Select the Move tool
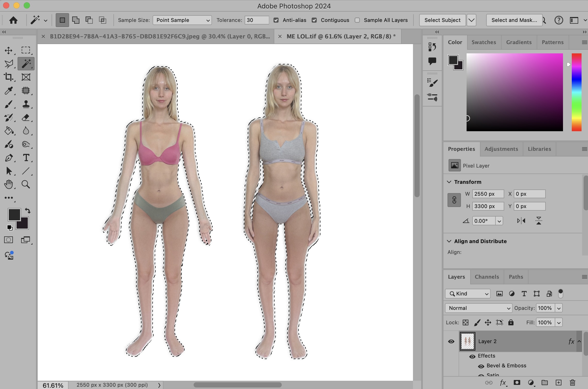The image size is (588, 389). [x=9, y=50]
